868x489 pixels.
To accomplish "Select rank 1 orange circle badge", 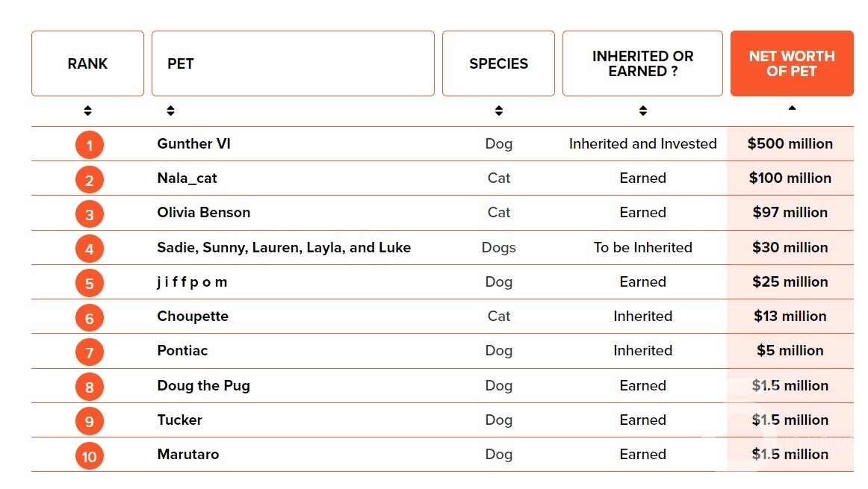I will point(89,146).
